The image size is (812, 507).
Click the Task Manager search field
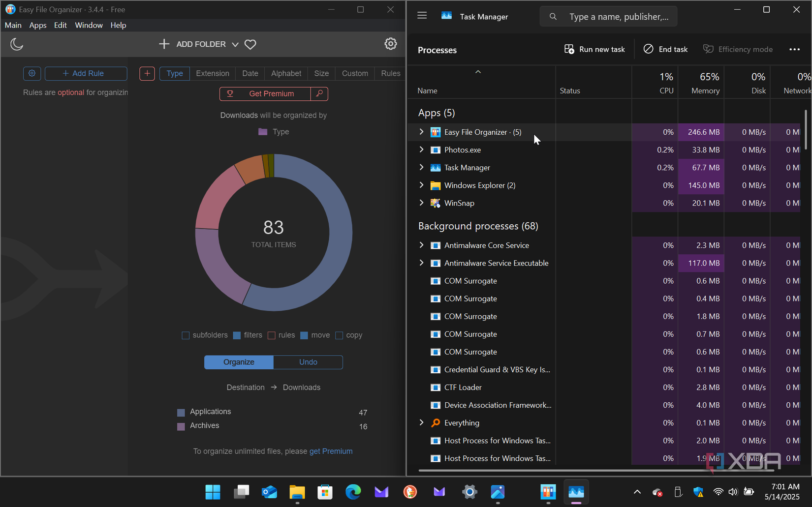pyautogui.click(x=618, y=17)
